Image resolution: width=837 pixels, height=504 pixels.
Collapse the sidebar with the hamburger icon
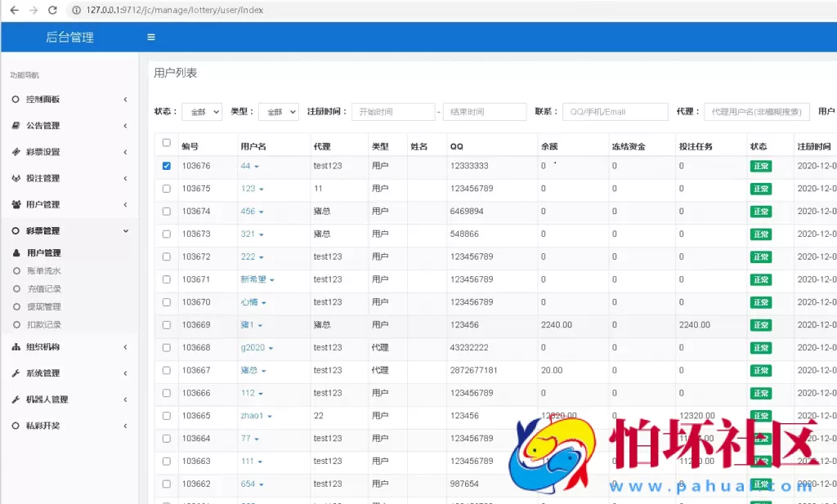[150, 37]
